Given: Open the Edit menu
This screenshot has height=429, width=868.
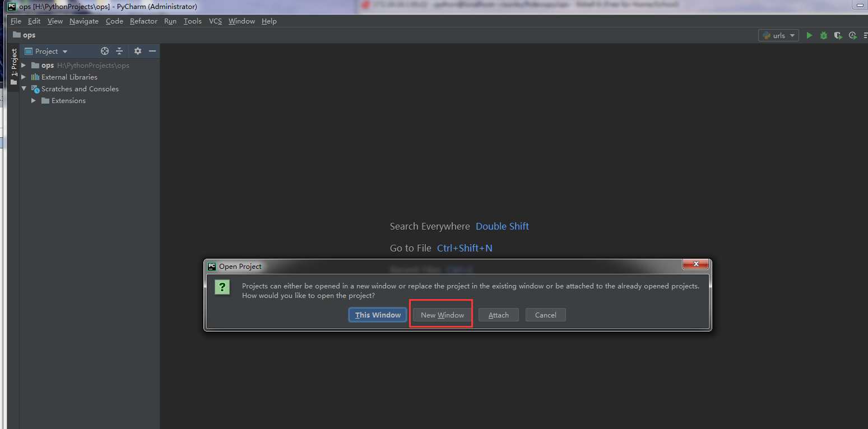Looking at the screenshot, I should 34,21.
